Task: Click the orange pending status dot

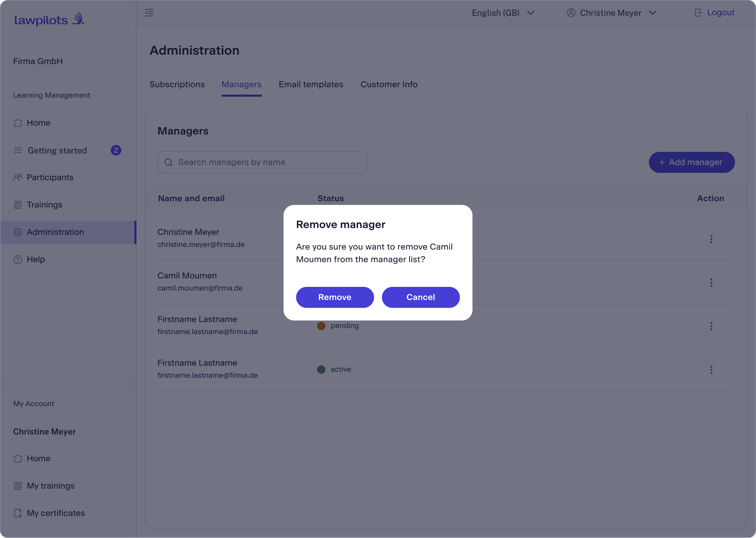Action: click(321, 326)
